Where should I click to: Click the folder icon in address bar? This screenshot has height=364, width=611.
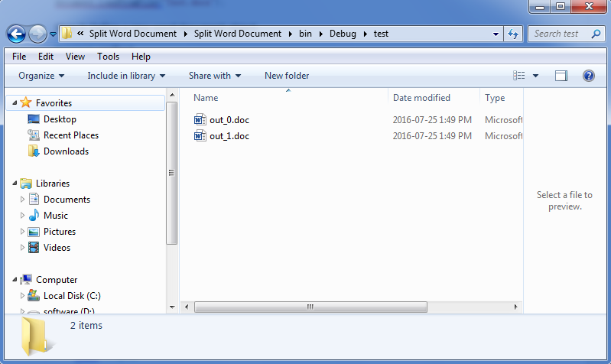pos(67,34)
